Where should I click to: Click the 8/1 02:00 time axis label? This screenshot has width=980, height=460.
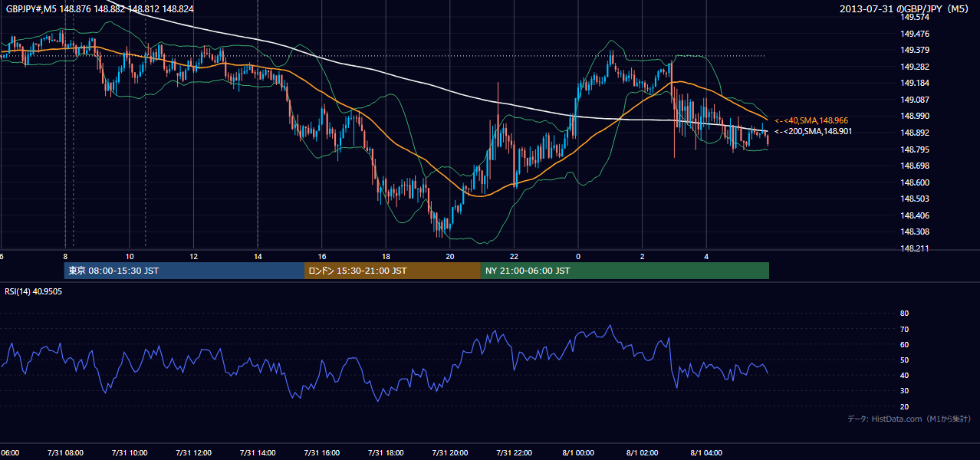pyautogui.click(x=643, y=452)
